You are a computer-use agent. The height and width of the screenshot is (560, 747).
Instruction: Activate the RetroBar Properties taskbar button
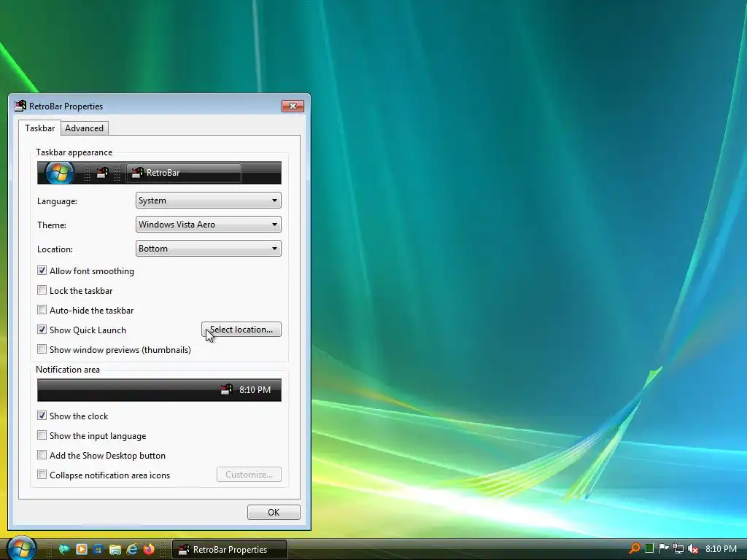[x=230, y=550]
